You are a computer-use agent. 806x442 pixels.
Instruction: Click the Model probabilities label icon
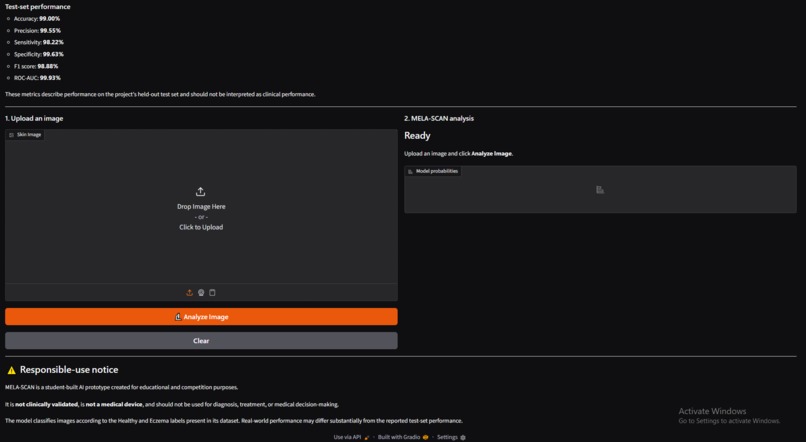[410, 171]
